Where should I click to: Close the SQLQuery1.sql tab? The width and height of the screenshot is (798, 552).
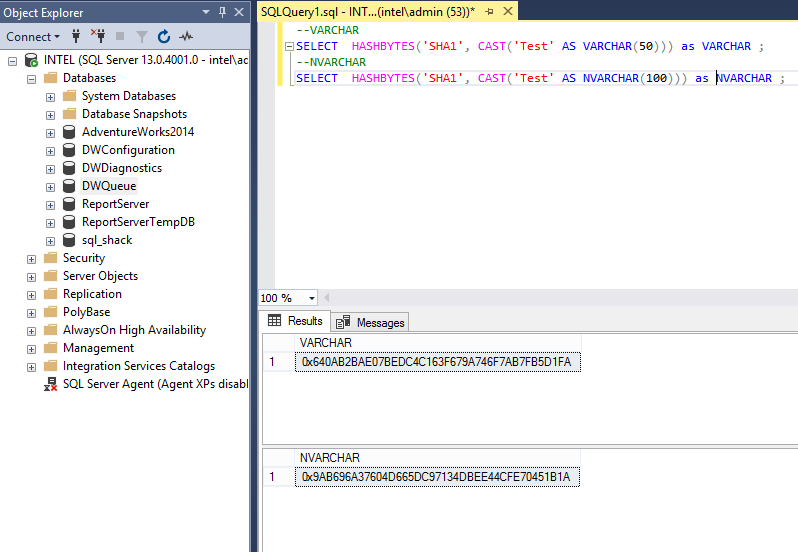(x=507, y=11)
